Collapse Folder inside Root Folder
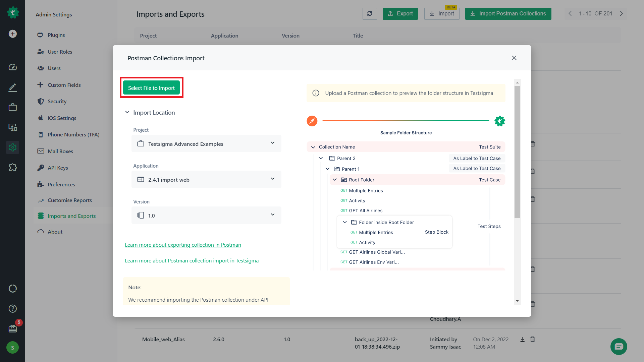 pyautogui.click(x=345, y=222)
